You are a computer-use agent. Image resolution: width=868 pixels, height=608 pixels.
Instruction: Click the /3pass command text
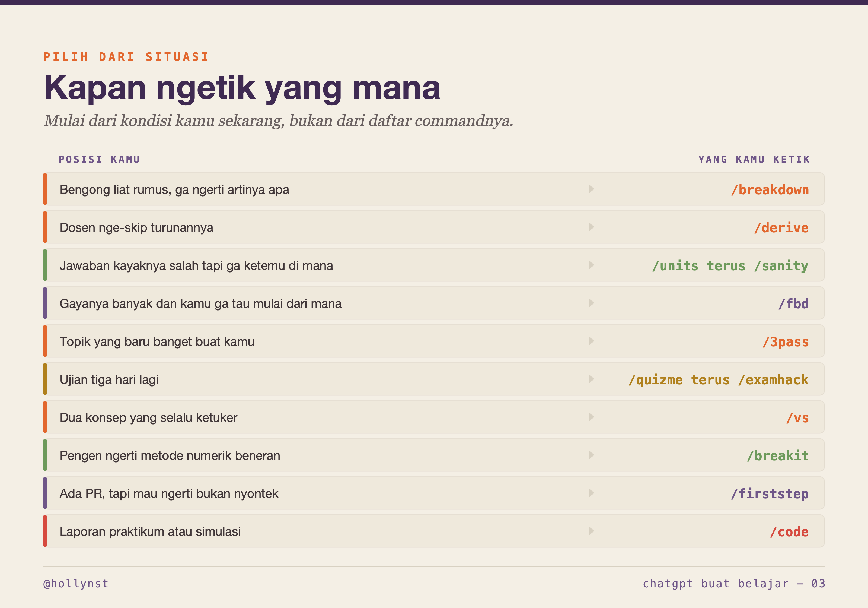(786, 342)
